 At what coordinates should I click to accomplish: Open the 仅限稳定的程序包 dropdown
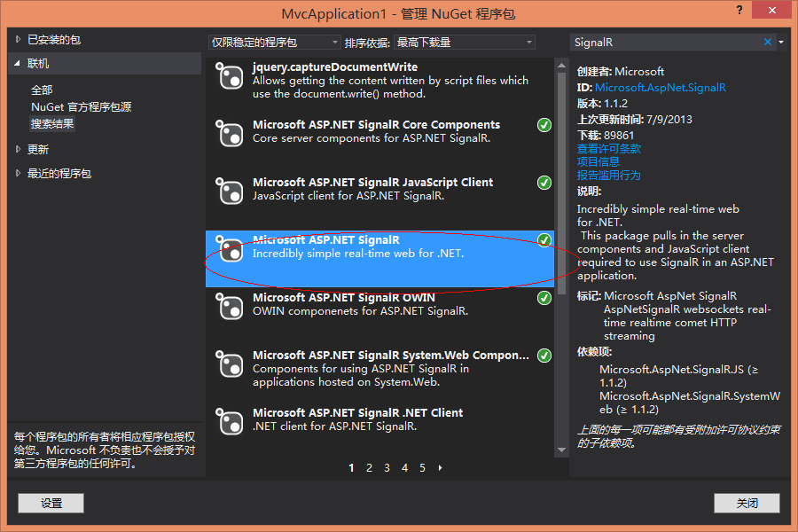pyautogui.click(x=274, y=43)
